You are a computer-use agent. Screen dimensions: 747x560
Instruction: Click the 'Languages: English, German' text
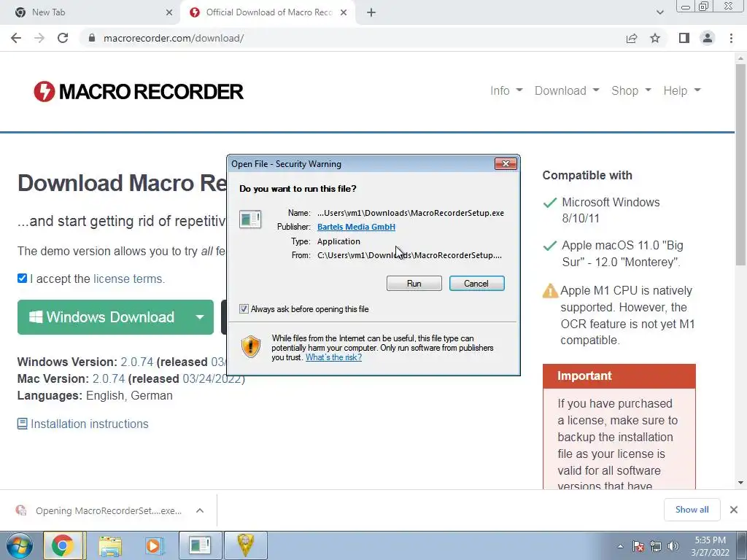(x=95, y=396)
